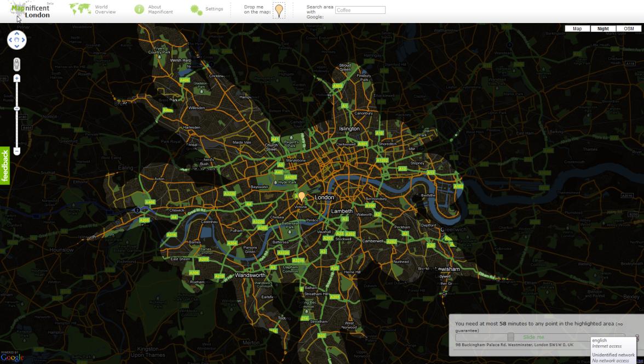
Task: Pan the map left with the arrow
Action: [x=10, y=40]
